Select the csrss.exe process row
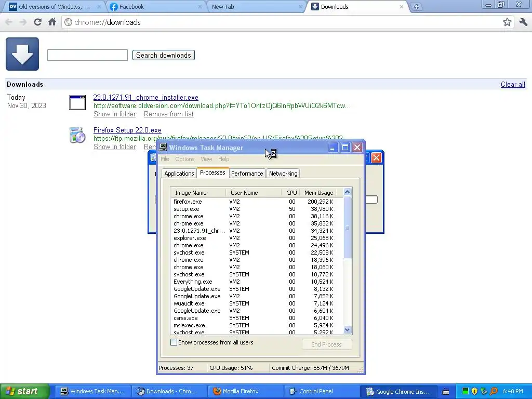The height and width of the screenshot is (399, 532). pos(254,318)
